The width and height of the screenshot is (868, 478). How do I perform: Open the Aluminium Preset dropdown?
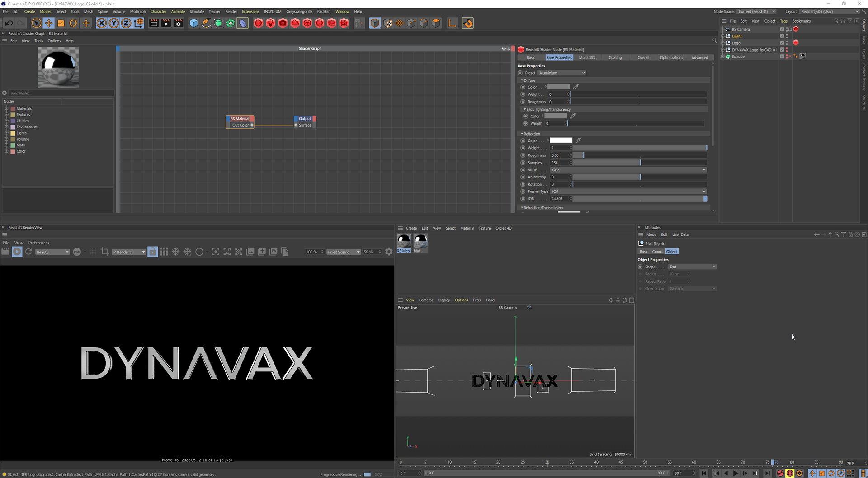pos(562,73)
